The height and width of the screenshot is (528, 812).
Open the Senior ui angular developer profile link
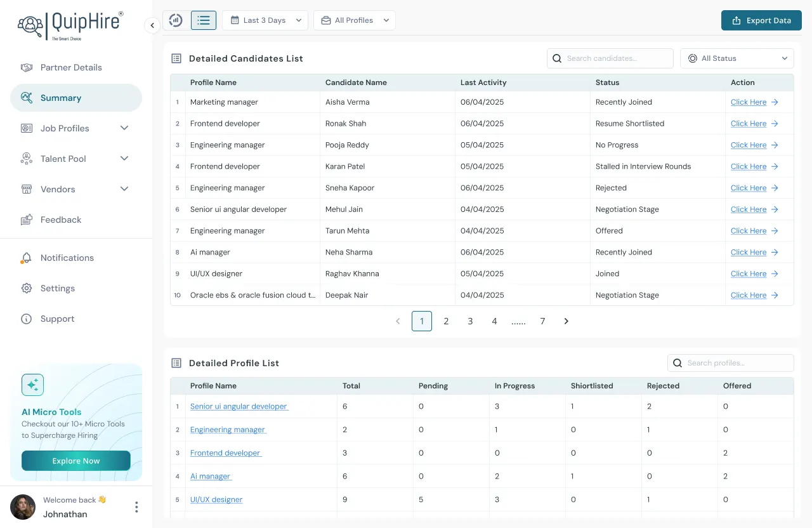(x=239, y=406)
